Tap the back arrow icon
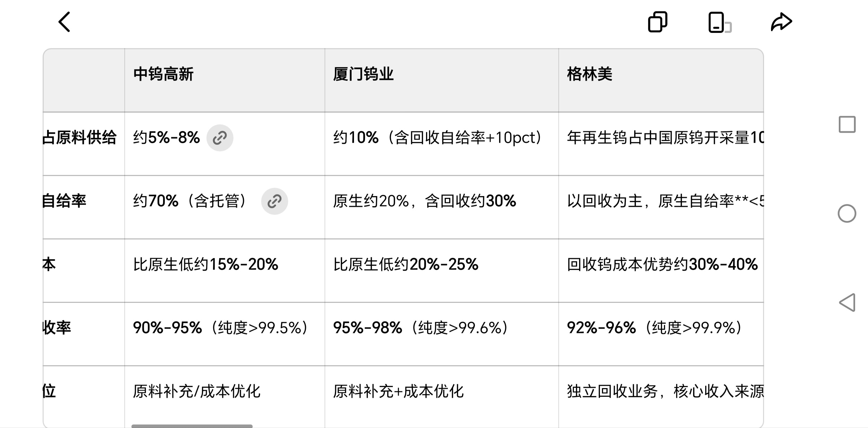This screenshot has height=428, width=868. click(x=64, y=22)
